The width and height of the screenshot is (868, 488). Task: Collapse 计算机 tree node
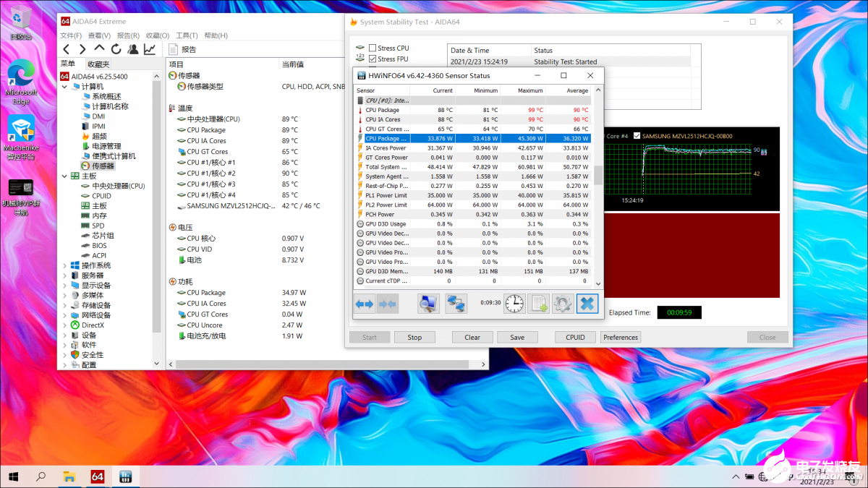(x=65, y=86)
